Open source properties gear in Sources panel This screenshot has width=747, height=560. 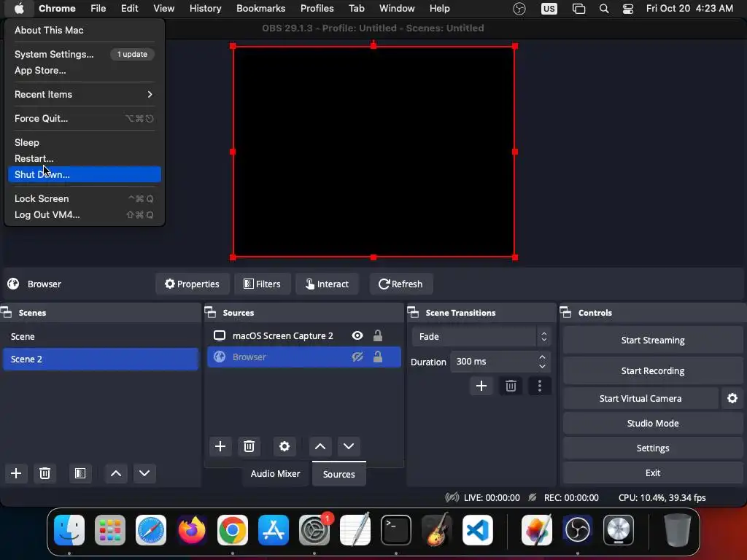click(x=285, y=446)
